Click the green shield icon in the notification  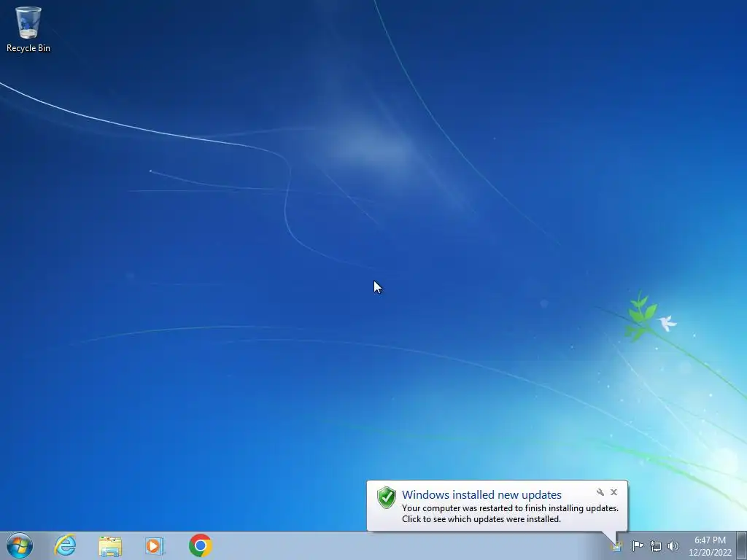tap(387, 497)
